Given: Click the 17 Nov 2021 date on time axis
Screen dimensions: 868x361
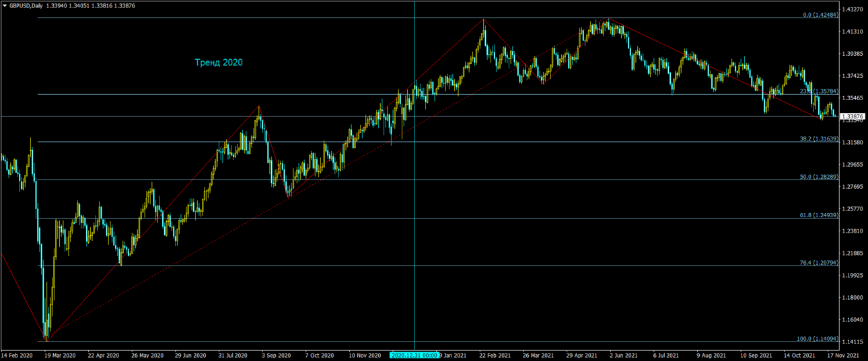Looking at the screenshot, I should click(842, 355).
